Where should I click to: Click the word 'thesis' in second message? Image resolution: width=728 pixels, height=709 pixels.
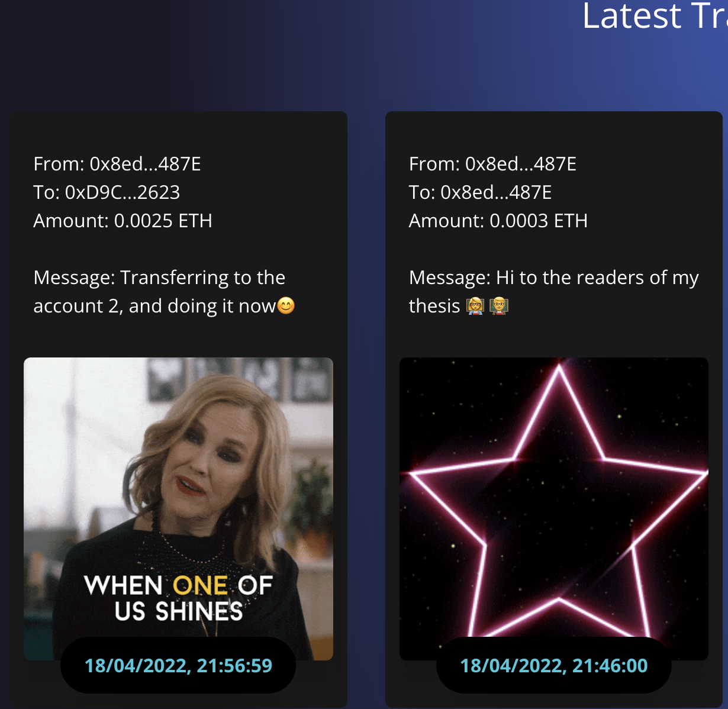(x=434, y=306)
